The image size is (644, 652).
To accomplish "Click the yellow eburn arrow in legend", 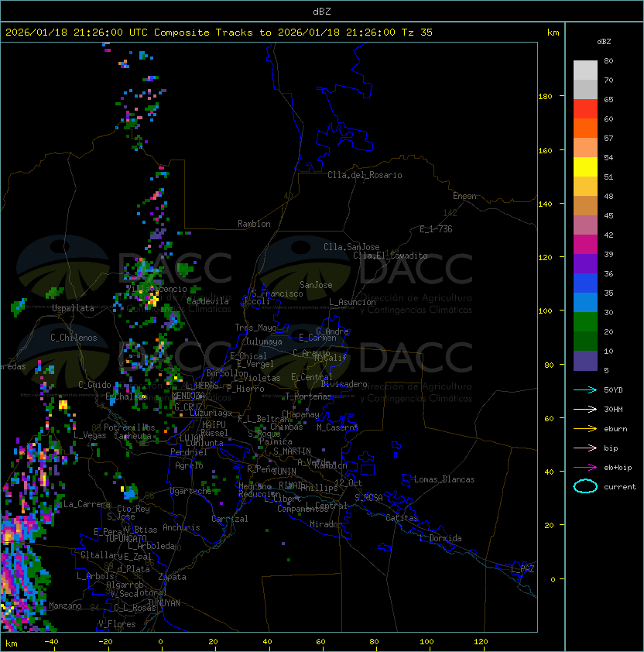I will coord(585,429).
